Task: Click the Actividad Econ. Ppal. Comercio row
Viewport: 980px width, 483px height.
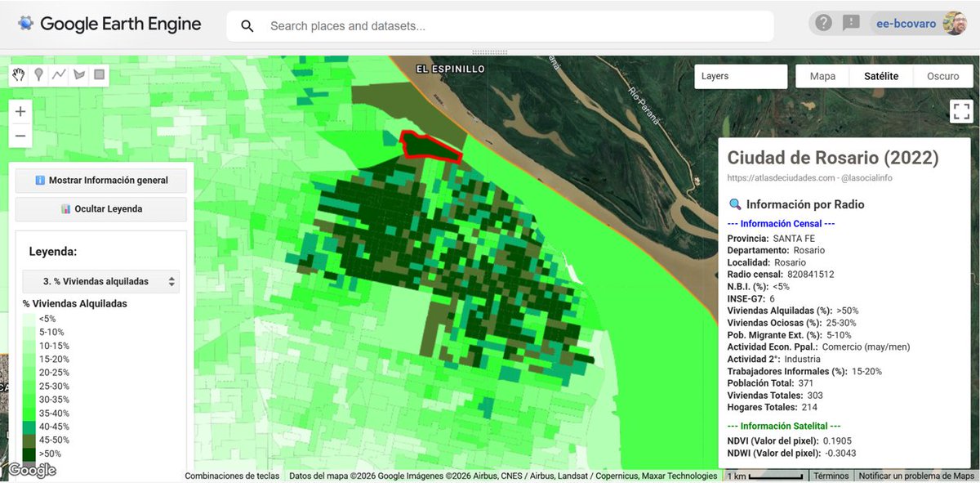Action: (x=818, y=347)
